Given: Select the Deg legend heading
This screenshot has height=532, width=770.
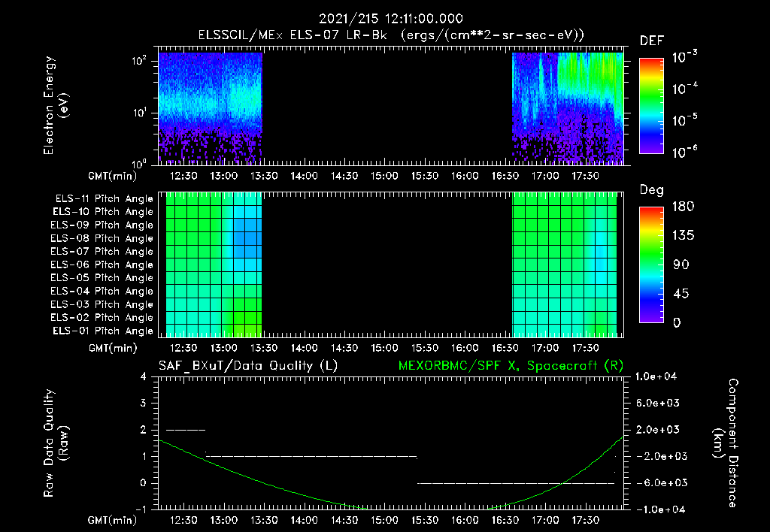Looking at the screenshot, I should (652, 190).
